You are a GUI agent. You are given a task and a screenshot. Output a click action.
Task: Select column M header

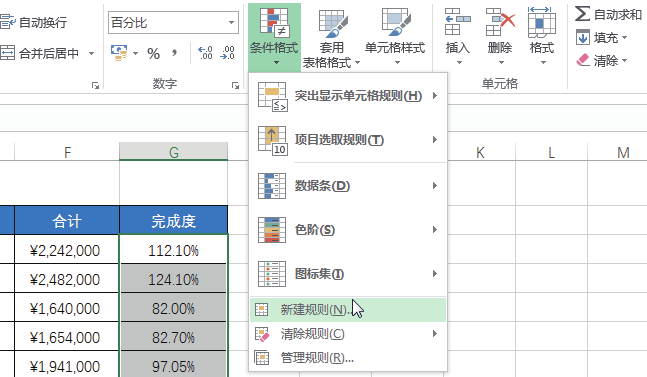click(x=618, y=152)
